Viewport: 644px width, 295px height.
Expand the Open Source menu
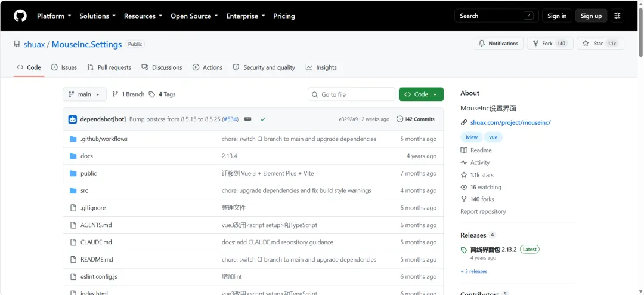194,16
